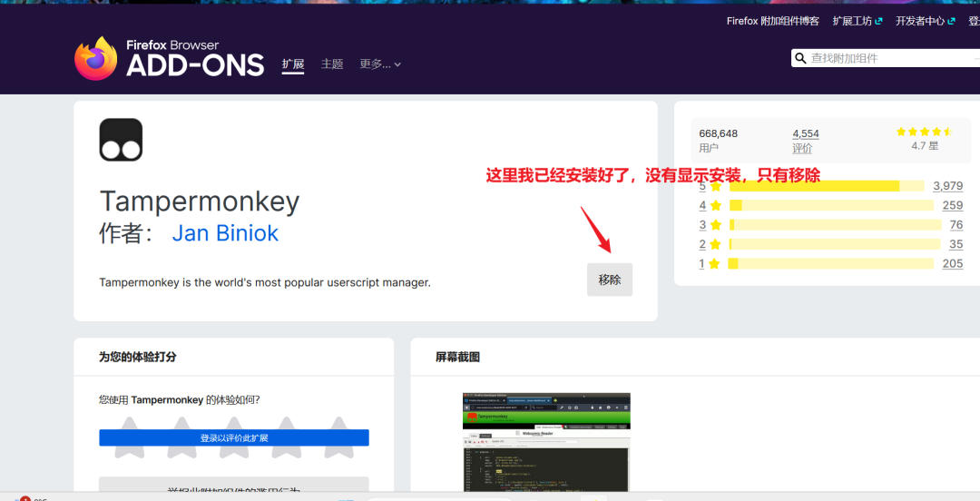
Task: Click the 1-star rating row star
Action: 714,263
